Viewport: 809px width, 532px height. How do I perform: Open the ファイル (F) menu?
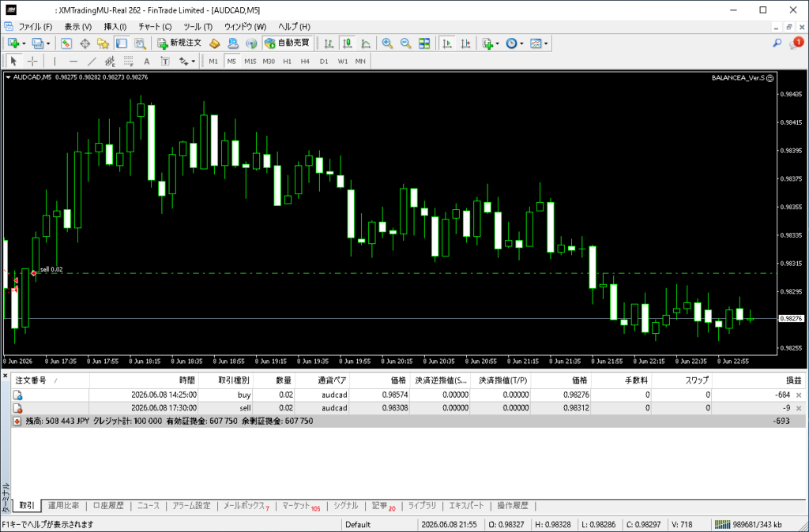pos(36,27)
